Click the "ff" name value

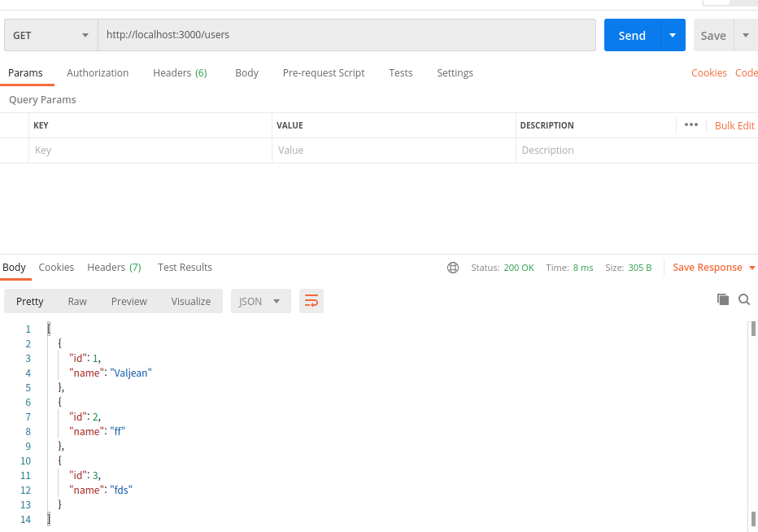pyautogui.click(x=117, y=431)
